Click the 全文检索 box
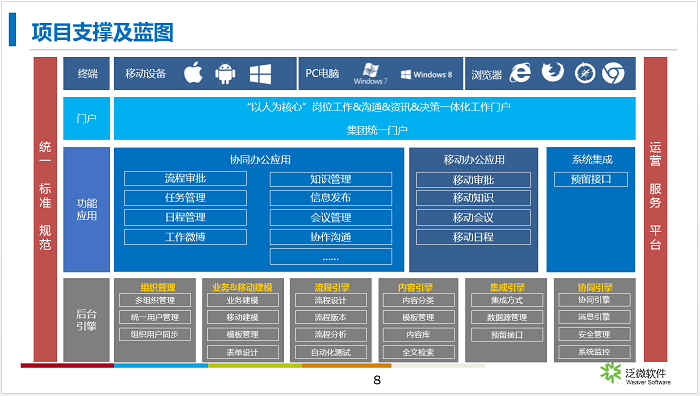 (418, 352)
